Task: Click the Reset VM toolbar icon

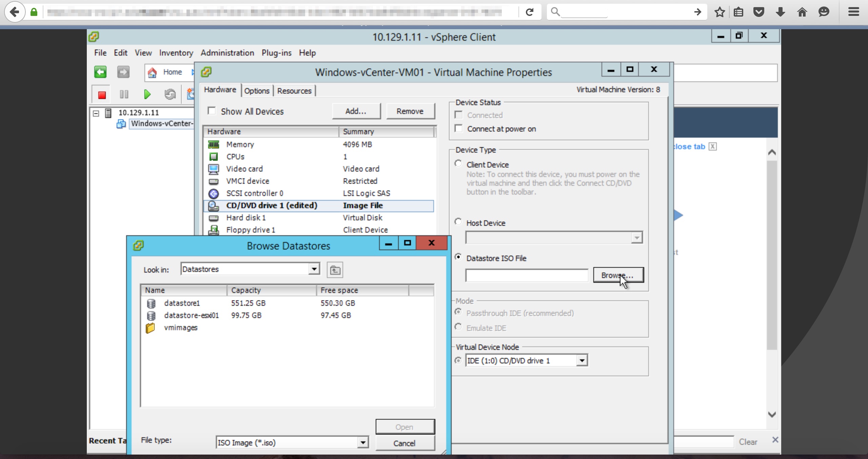Action: click(x=170, y=95)
